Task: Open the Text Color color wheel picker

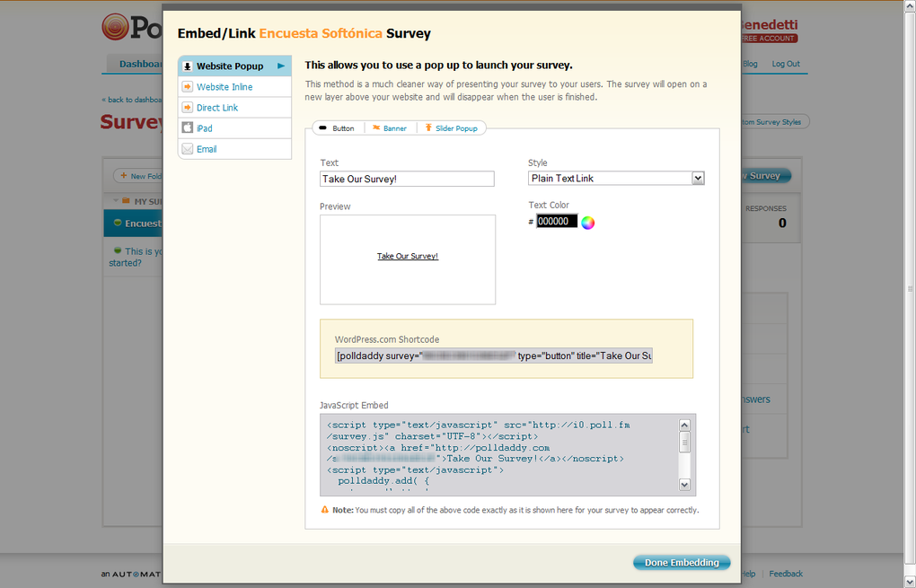Action: tap(588, 222)
